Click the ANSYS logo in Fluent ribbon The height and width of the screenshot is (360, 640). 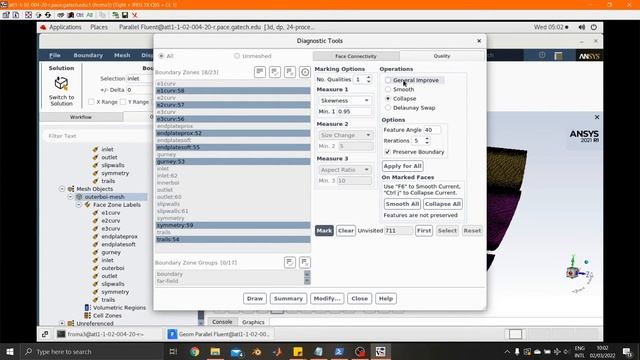tap(589, 56)
